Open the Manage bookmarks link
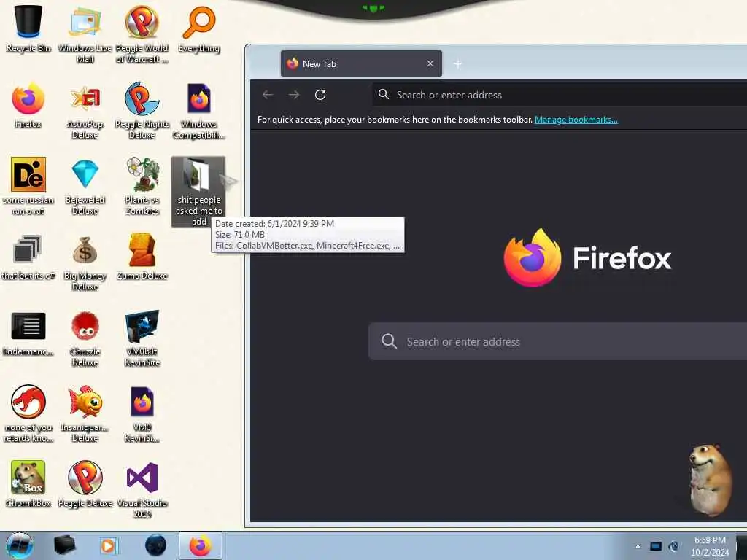 [x=576, y=120]
